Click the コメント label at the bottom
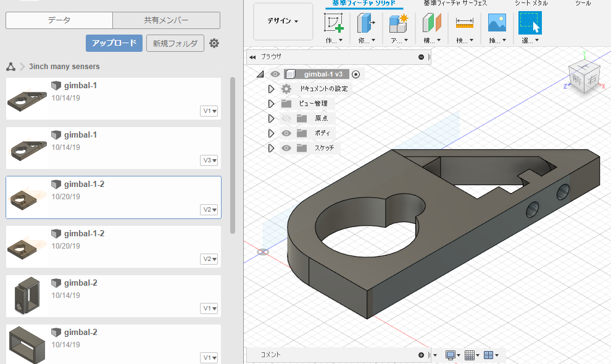 (x=270, y=355)
